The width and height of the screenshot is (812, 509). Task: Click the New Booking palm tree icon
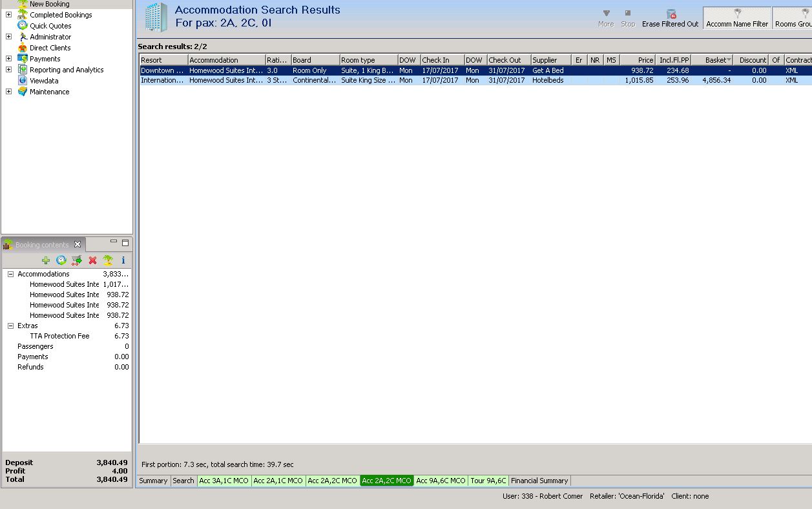pos(23,3)
